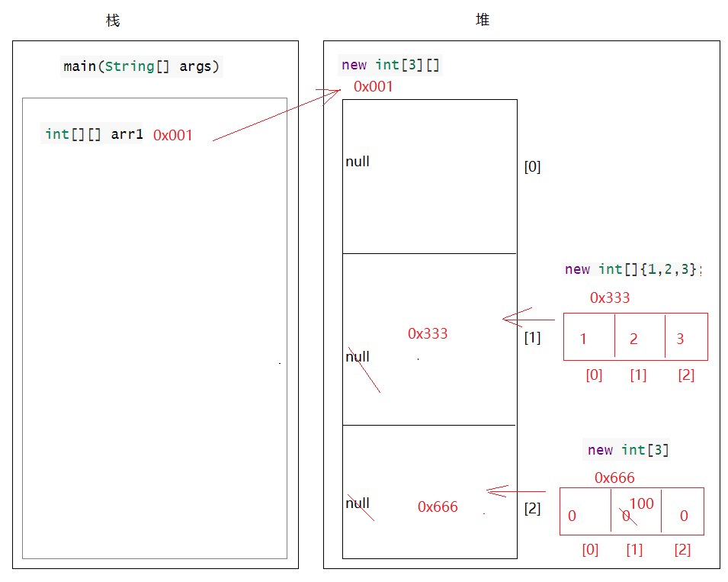Viewport: 728px width, 582px height.
Task: Click the red 0x001 next to arr1
Action: click(x=173, y=136)
